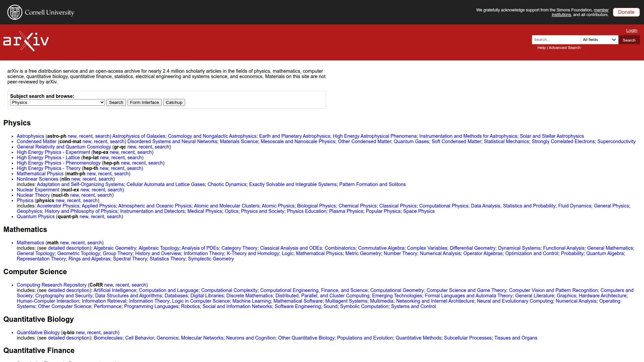
Task: Open the Help page
Action: click(541, 47)
